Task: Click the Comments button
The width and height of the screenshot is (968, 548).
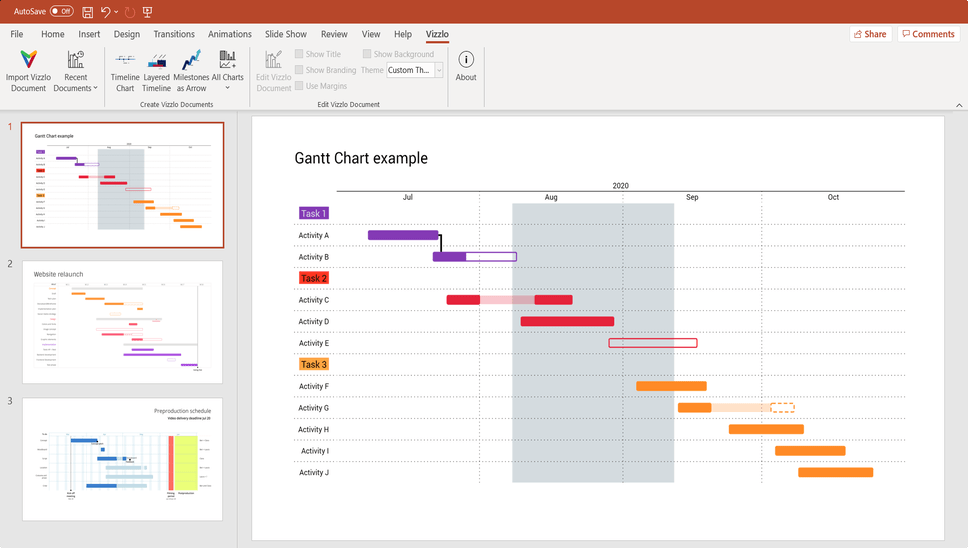Action: coord(928,34)
